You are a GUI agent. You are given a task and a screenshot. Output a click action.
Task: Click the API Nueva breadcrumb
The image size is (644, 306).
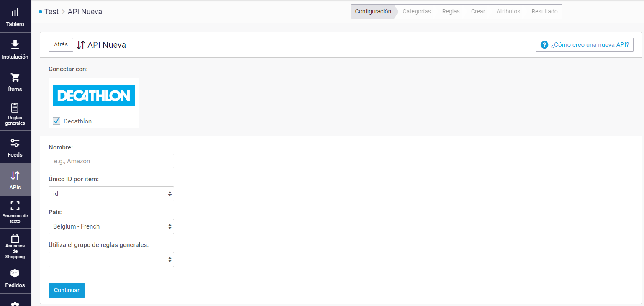tap(85, 12)
